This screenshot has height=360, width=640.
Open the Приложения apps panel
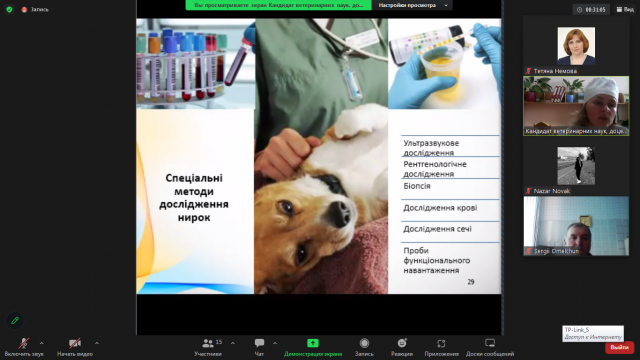(441, 347)
